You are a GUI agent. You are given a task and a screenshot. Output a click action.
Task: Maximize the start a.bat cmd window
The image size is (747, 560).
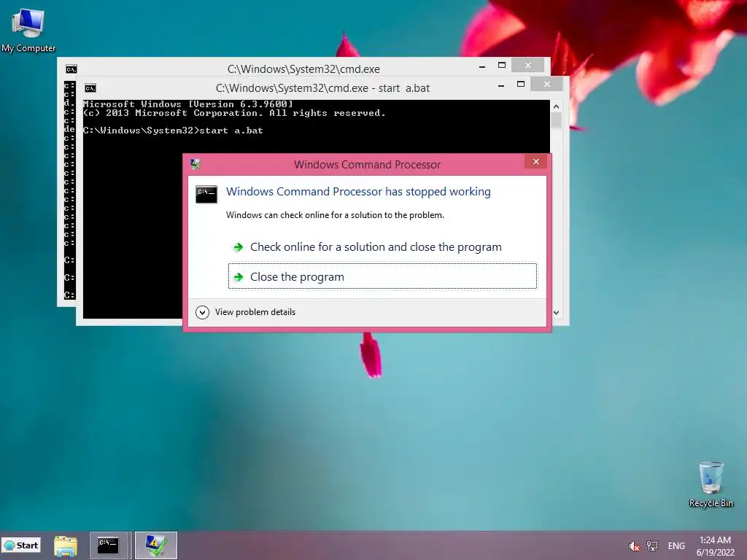click(x=521, y=85)
